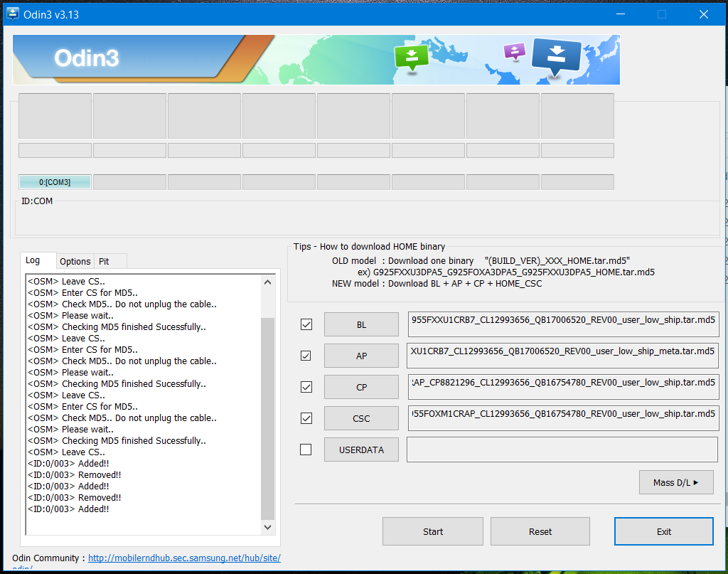Enable the USERDATA checkbox

306,450
